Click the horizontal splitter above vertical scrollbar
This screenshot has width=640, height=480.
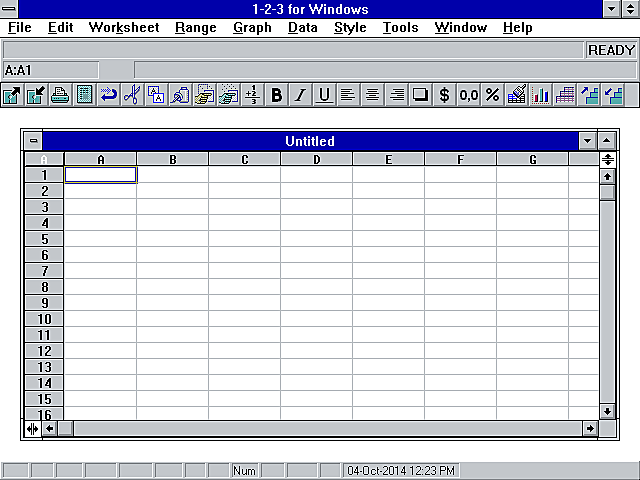pos(607,159)
